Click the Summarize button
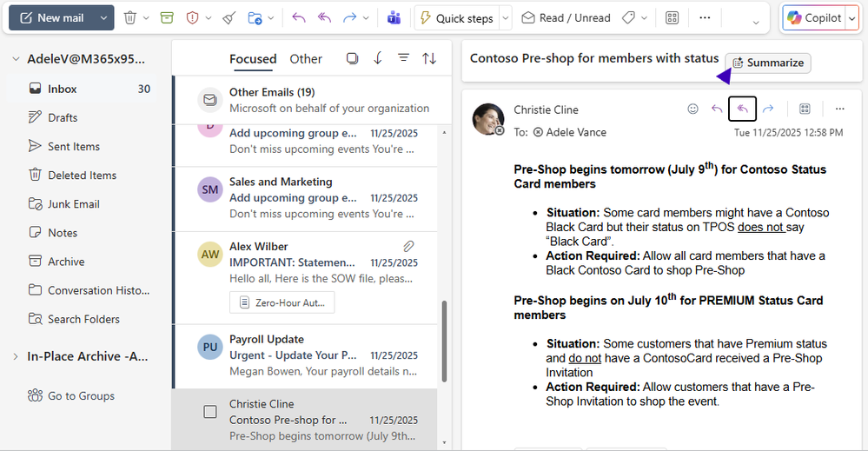The image size is (868, 451). (x=768, y=63)
